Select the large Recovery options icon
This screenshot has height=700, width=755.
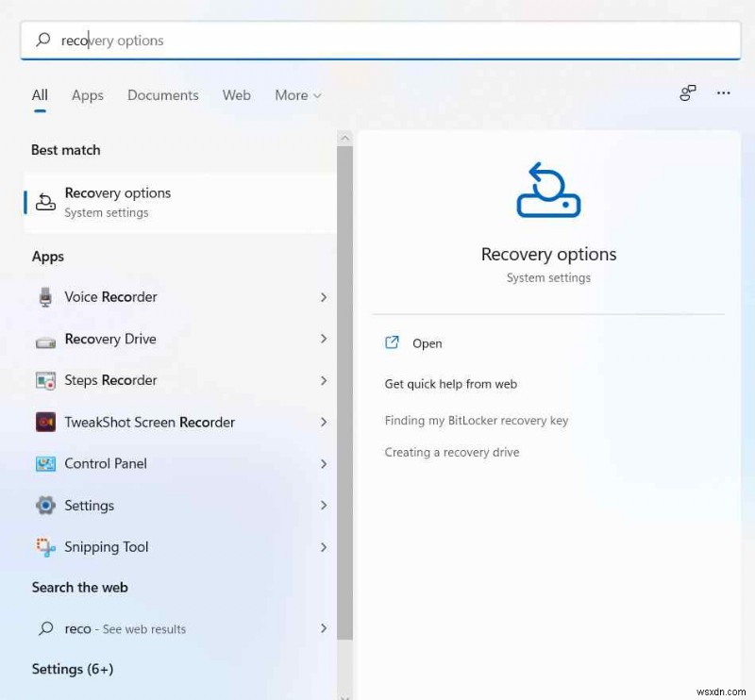548,190
